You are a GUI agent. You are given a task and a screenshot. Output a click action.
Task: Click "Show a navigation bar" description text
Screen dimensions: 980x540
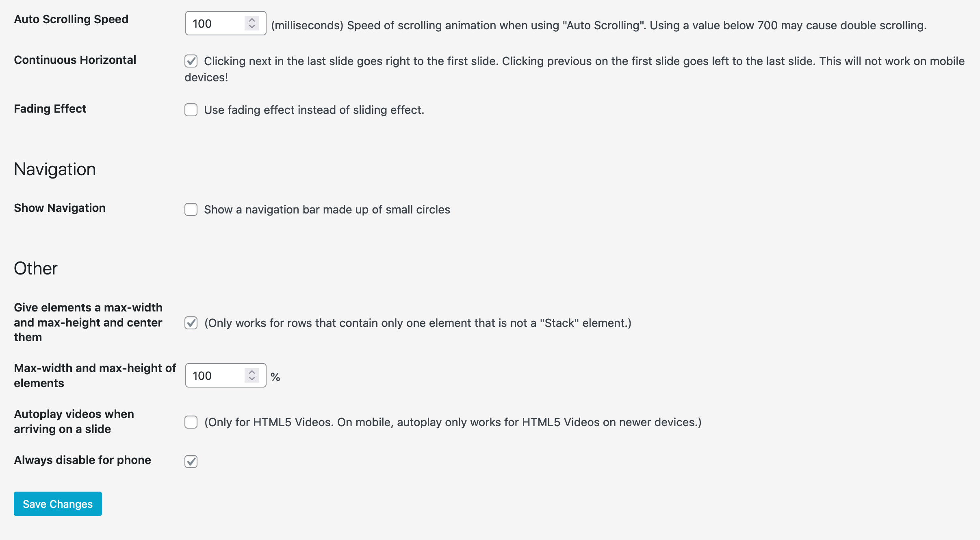[x=327, y=209]
